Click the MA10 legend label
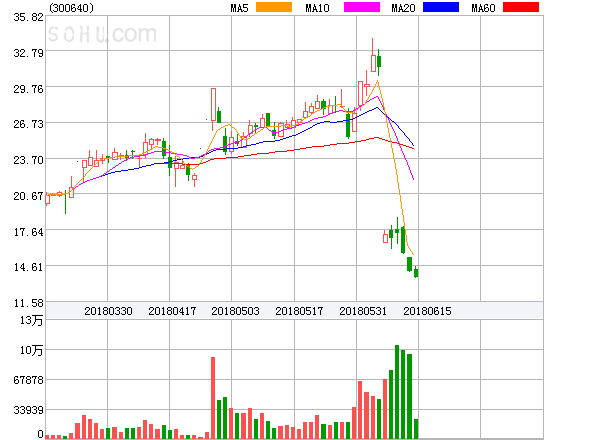The image size is (600, 440). [x=317, y=8]
